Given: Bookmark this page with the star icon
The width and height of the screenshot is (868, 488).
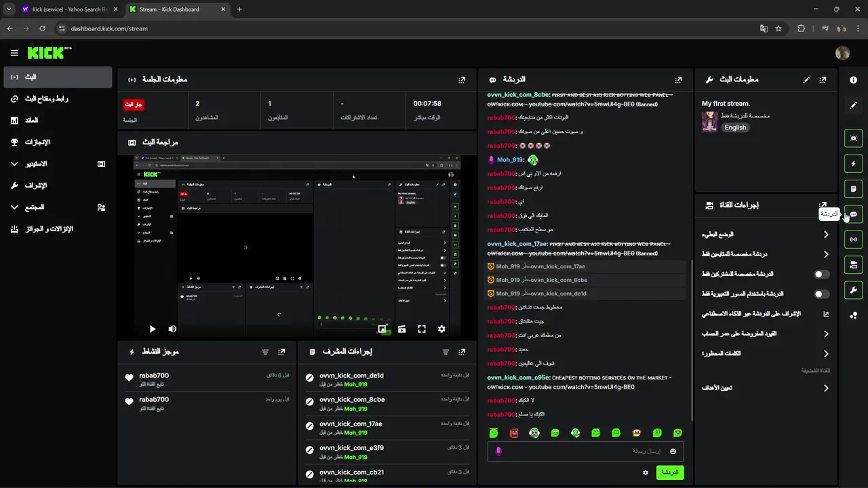Looking at the screenshot, I should pos(778,28).
